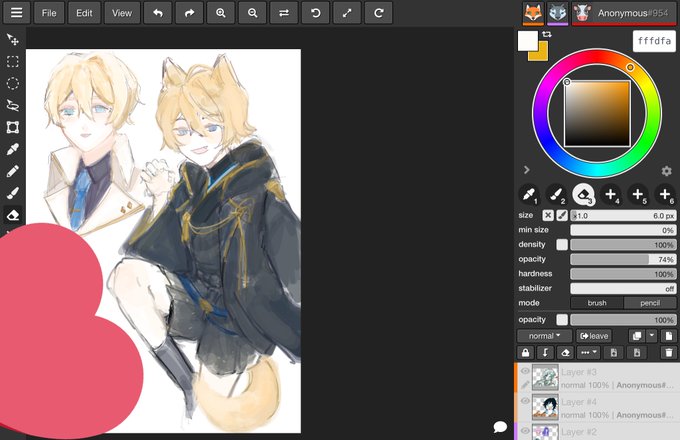680x440 pixels.
Task: Flip the canvas view horizontally
Action: [284, 13]
